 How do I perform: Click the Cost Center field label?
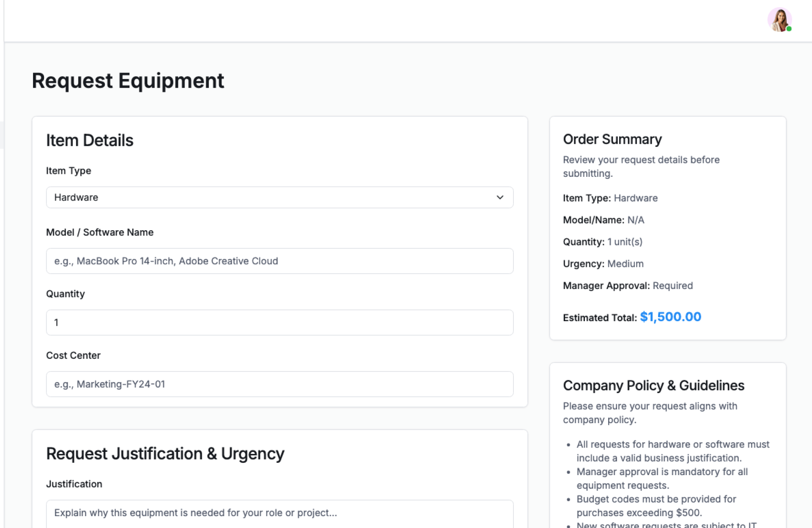73,355
